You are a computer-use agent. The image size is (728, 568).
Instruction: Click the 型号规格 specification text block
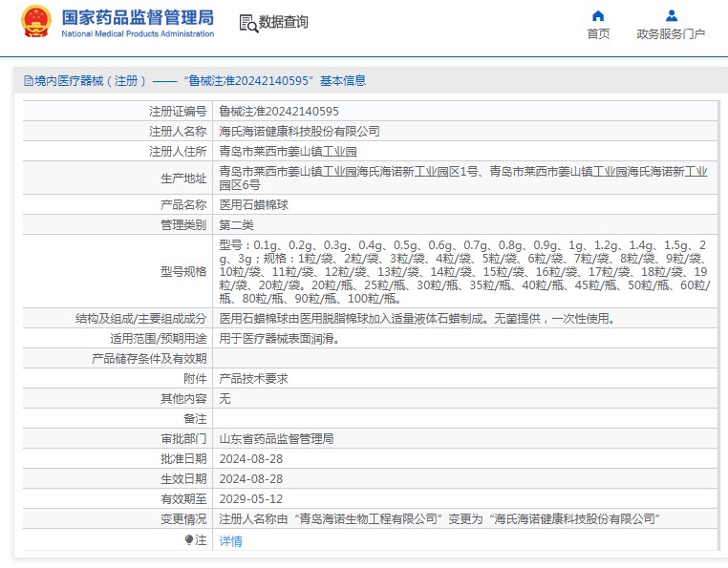coord(464,271)
